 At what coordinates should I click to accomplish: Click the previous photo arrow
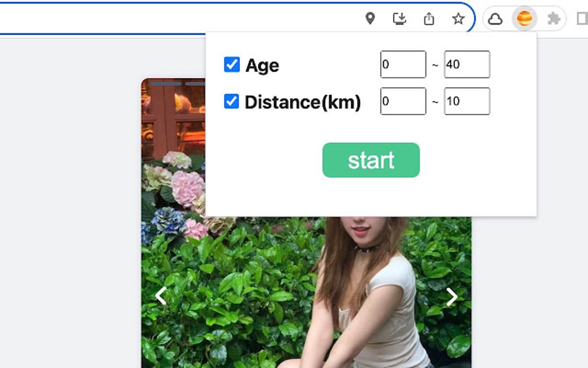coord(160,296)
